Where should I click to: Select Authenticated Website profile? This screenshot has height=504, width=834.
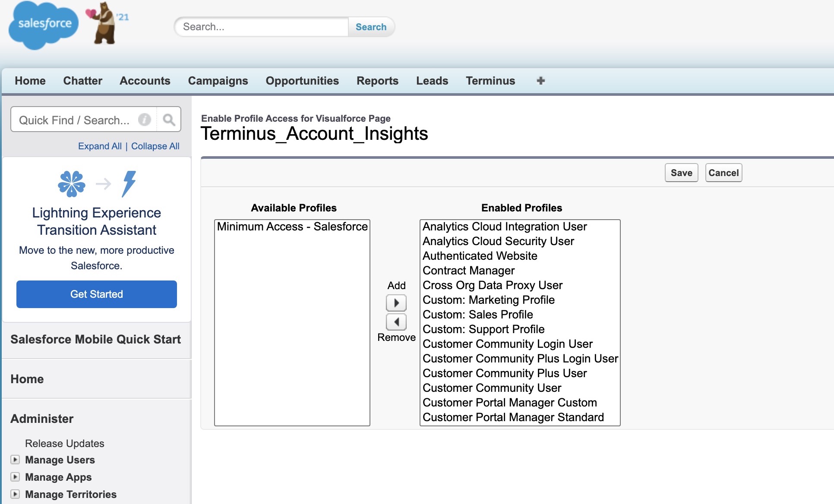(520, 256)
